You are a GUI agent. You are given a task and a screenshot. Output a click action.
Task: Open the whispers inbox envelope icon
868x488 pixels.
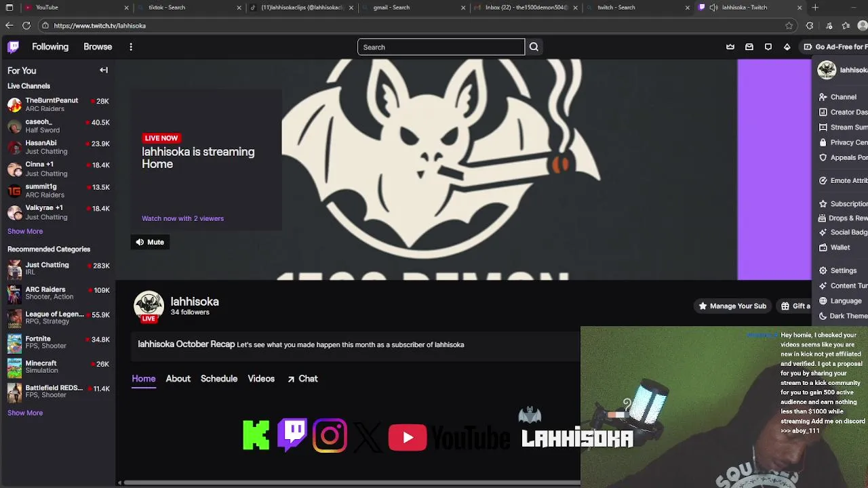[x=749, y=47]
